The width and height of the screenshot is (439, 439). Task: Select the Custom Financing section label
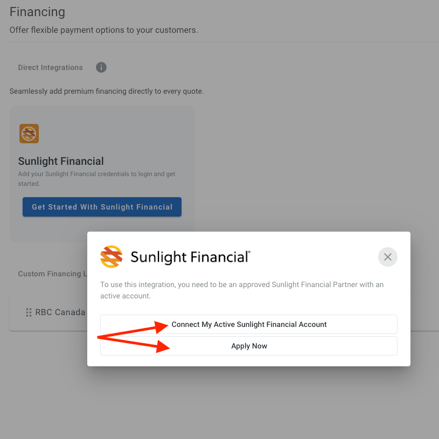[x=52, y=274]
